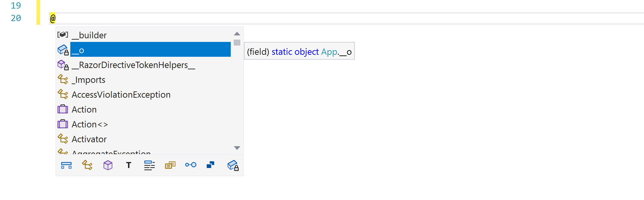Click the icon beside __builder entry
Screen dimensions: 644x200
click(x=63, y=34)
